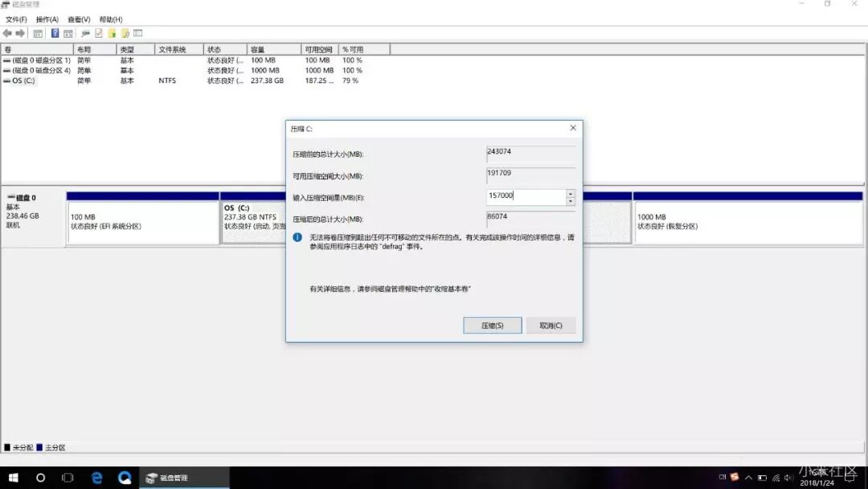Click the checkmark sheet toolbar icon
The width and height of the screenshot is (868, 489).
99,33
